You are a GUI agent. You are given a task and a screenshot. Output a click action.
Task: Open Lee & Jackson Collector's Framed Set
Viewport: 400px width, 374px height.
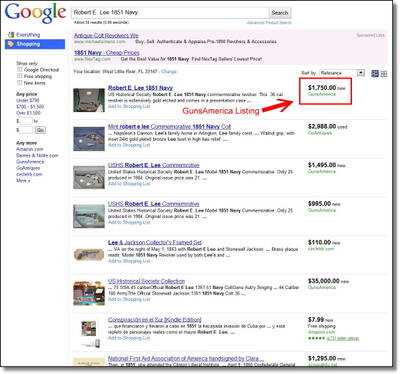155,243
